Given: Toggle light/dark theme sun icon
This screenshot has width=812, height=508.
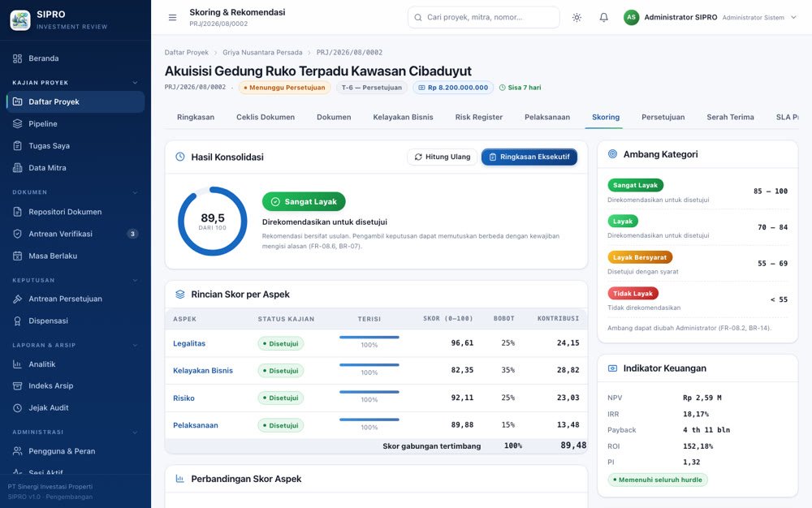Looking at the screenshot, I should point(577,18).
